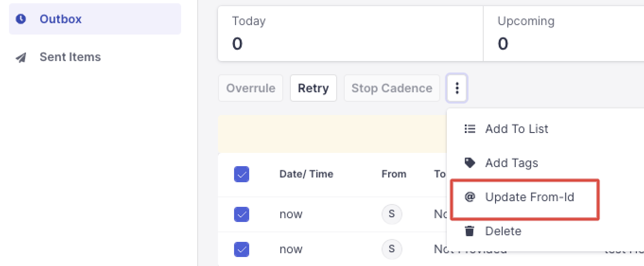Uncheck the second row's checkbox
This screenshot has height=266, width=644.
pos(242,249)
